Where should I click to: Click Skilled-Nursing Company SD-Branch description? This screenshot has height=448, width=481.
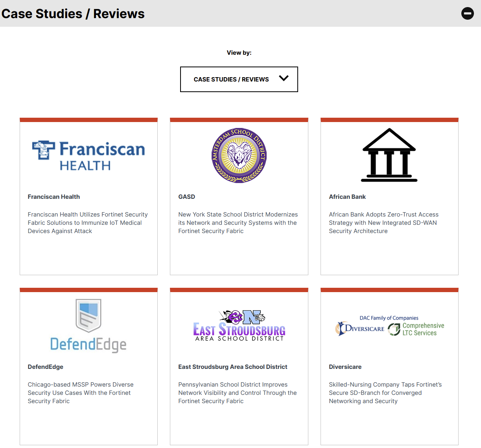[x=385, y=393]
